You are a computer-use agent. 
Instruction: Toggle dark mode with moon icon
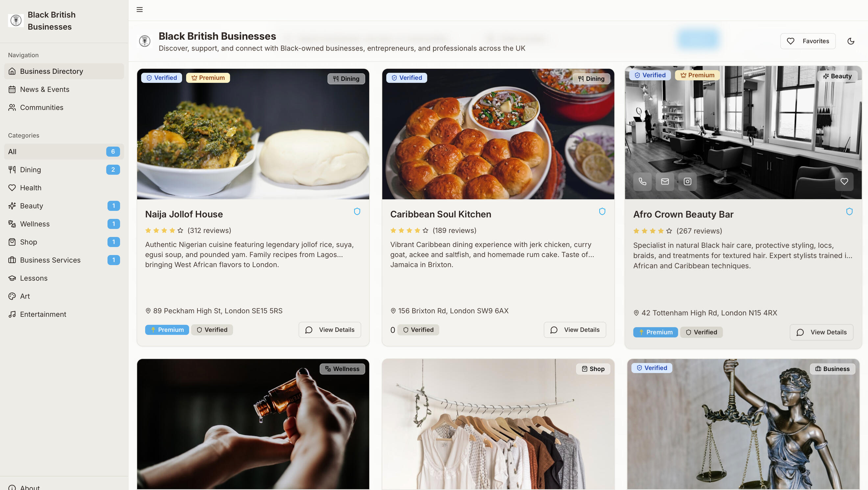coord(851,41)
